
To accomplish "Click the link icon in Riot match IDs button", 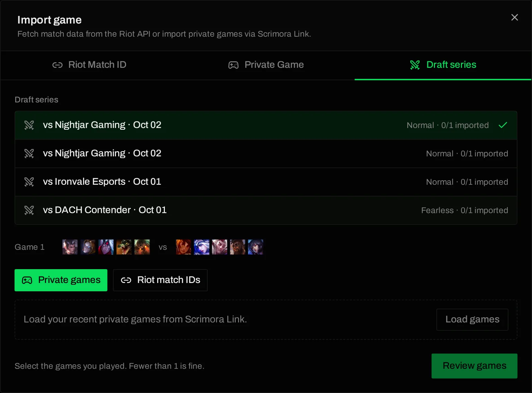I will coord(126,280).
